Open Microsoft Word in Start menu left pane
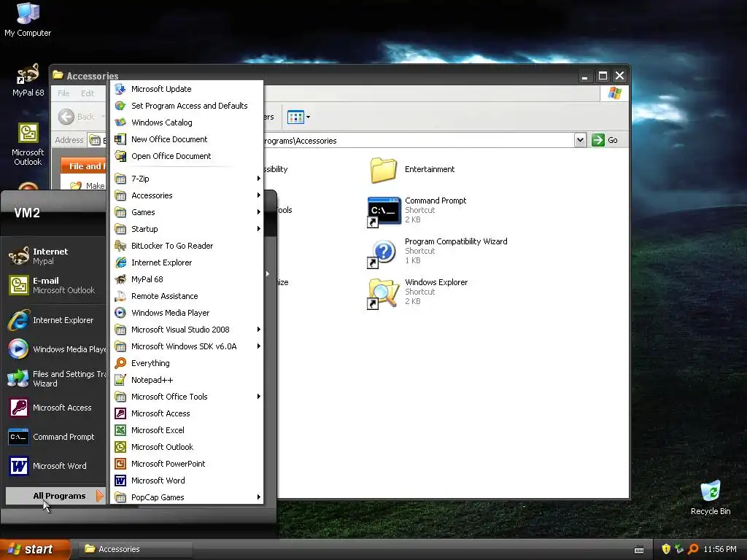 click(55, 466)
